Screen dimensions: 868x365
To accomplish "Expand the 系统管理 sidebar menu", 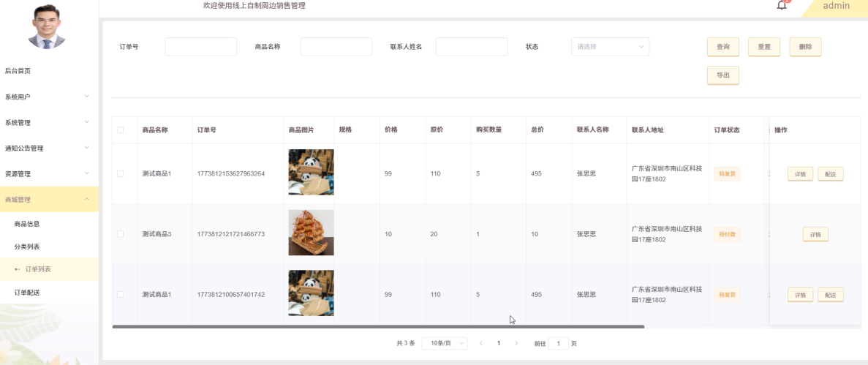I will click(49, 122).
